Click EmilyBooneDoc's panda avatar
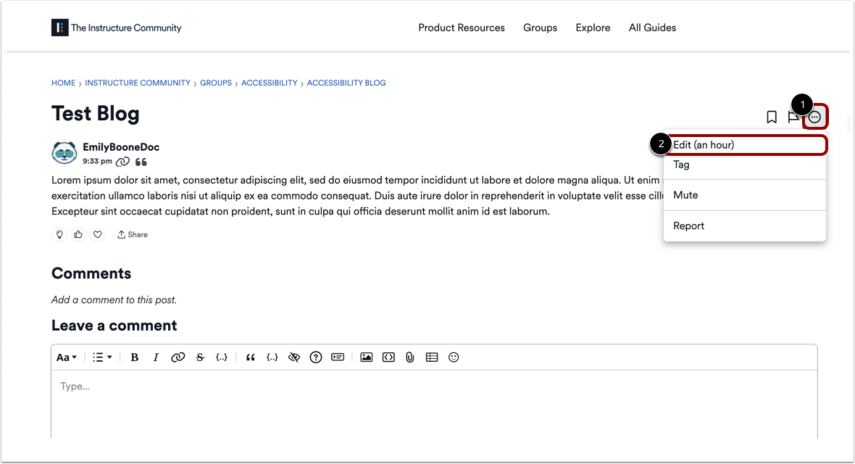This screenshot has width=855, height=464. click(64, 153)
